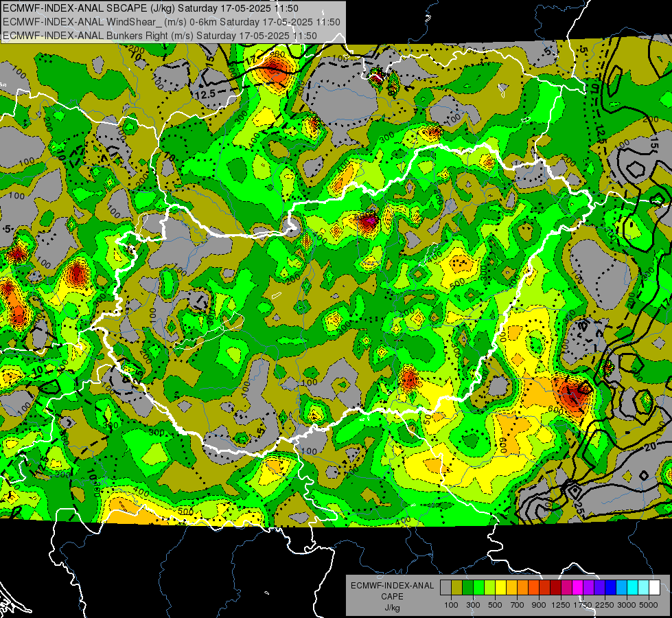Click the magenta legend swatch
Viewport: 672px width, 618px height.
[578, 588]
